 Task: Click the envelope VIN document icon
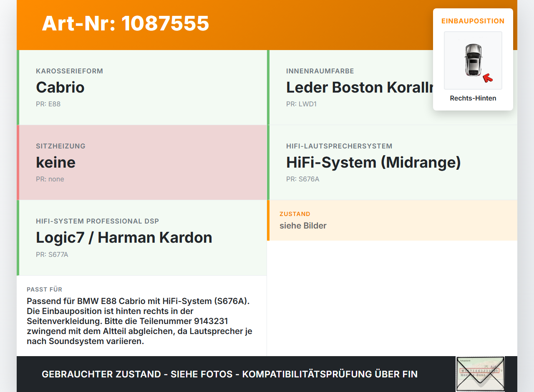point(480,374)
